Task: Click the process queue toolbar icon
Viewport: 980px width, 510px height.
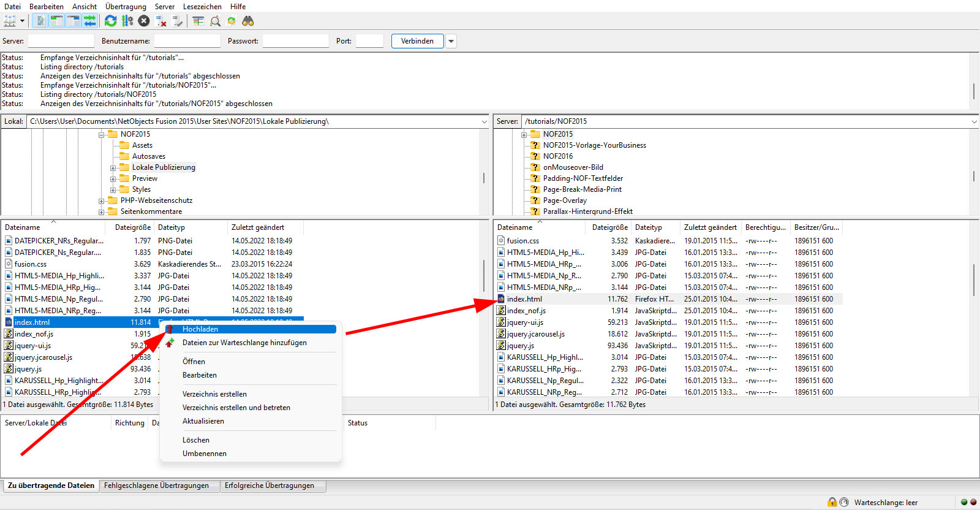Action: click(127, 21)
